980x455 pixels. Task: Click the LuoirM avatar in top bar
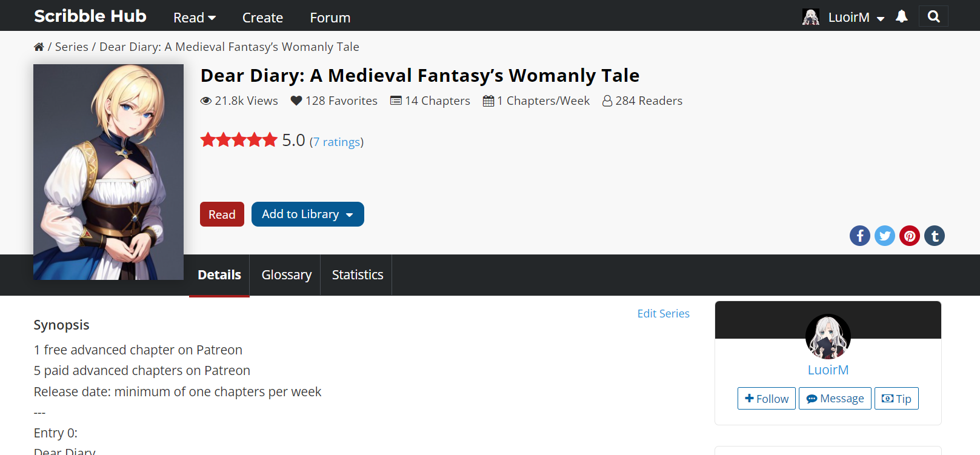pos(810,17)
